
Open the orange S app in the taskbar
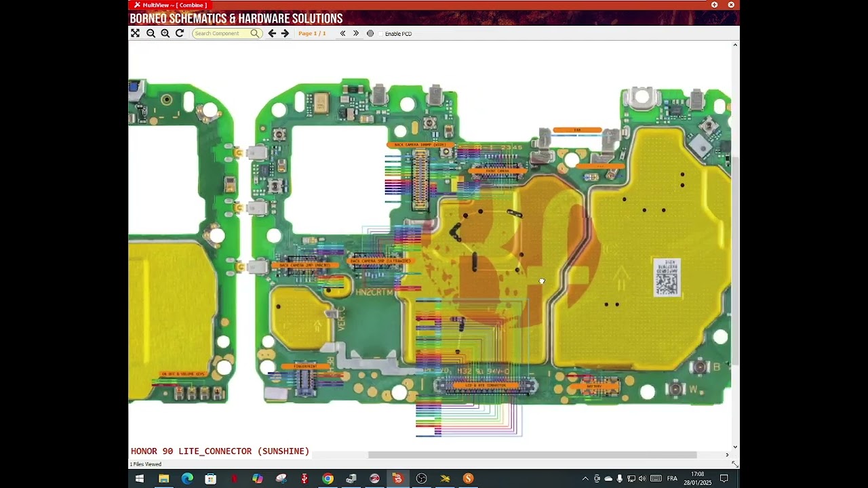click(x=468, y=479)
